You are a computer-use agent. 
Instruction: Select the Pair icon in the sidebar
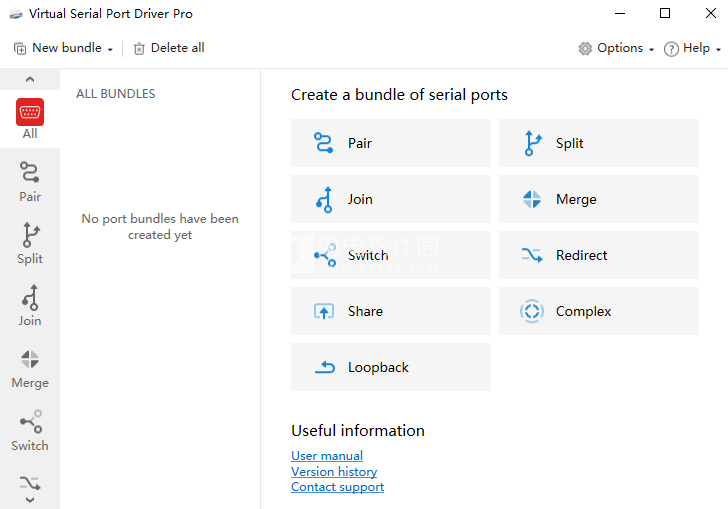tap(30, 172)
